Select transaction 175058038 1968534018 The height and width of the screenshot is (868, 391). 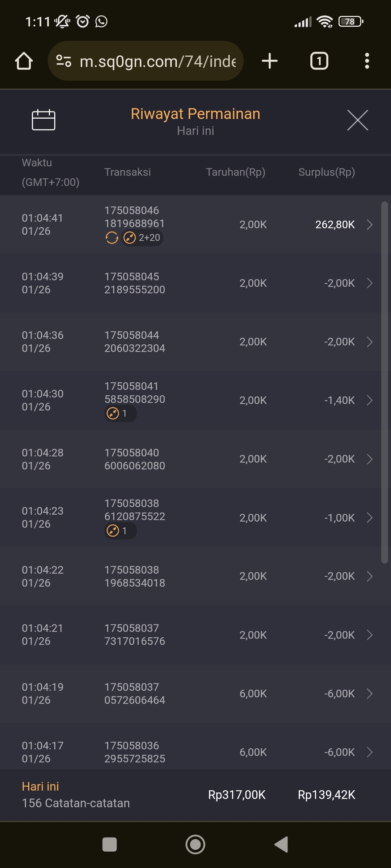[135, 576]
